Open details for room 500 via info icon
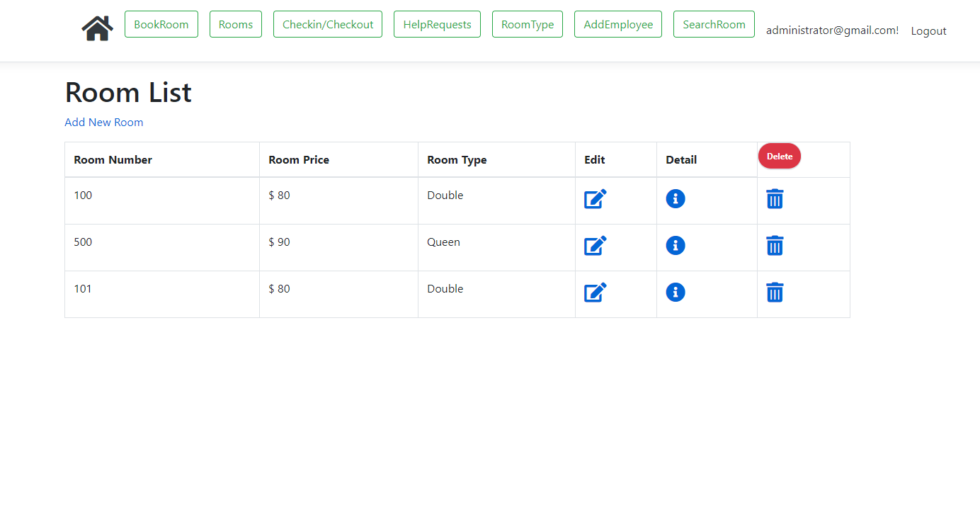Viewport: 980px width, 527px height. (x=676, y=246)
